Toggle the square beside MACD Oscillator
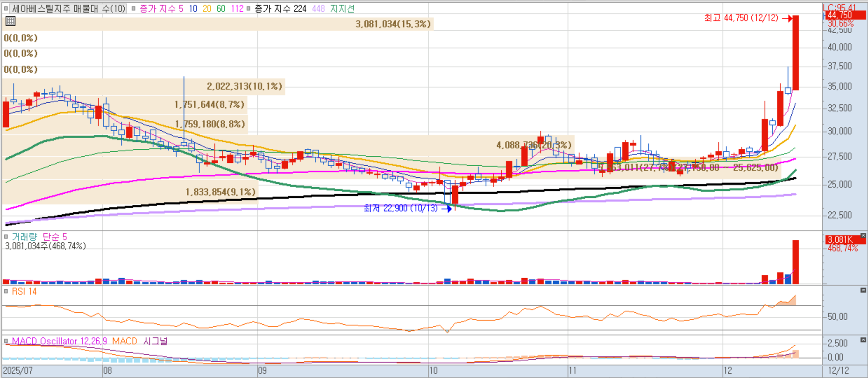Viewport: 868px width, 378px height. tap(6, 341)
